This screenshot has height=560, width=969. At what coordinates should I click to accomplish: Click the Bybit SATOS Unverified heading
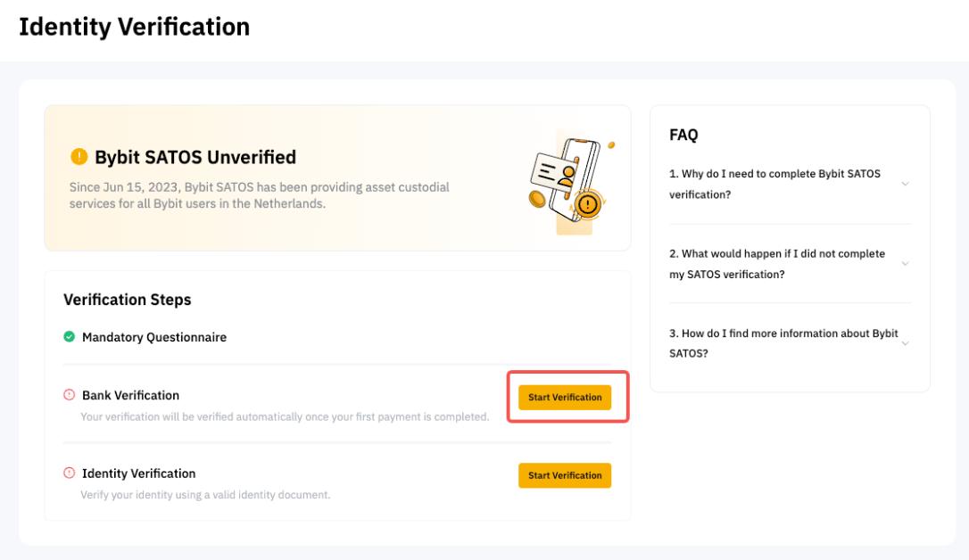[195, 157]
